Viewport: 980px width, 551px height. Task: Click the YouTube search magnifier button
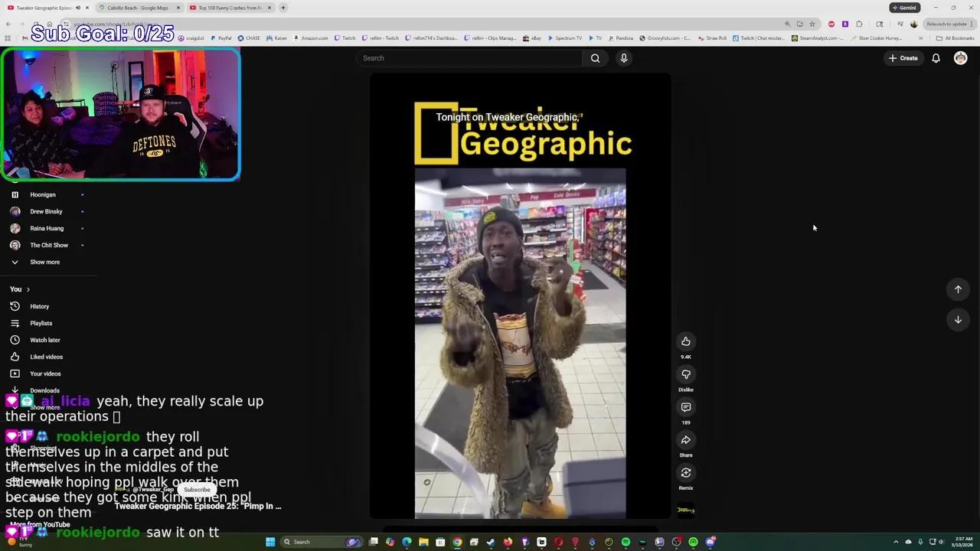click(595, 58)
